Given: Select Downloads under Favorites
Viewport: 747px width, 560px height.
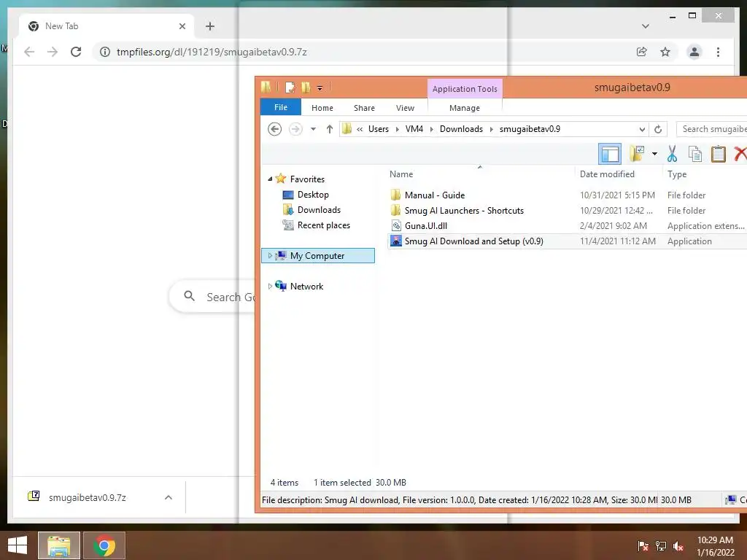Looking at the screenshot, I should [319, 209].
